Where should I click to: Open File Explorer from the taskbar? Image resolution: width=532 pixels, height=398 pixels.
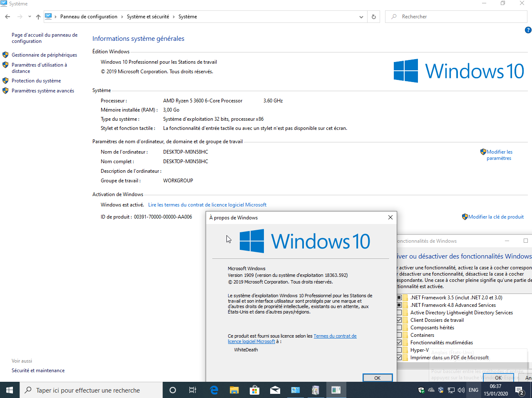coord(234,390)
